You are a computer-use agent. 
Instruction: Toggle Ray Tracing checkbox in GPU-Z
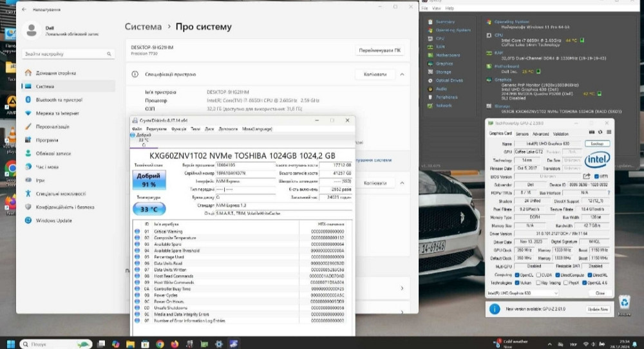tap(538, 283)
